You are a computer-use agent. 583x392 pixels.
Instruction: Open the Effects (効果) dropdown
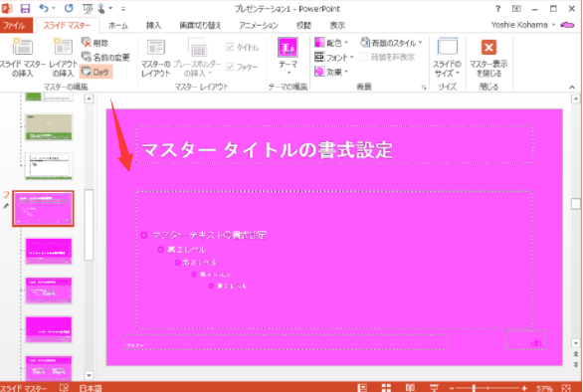click(331, 72)
